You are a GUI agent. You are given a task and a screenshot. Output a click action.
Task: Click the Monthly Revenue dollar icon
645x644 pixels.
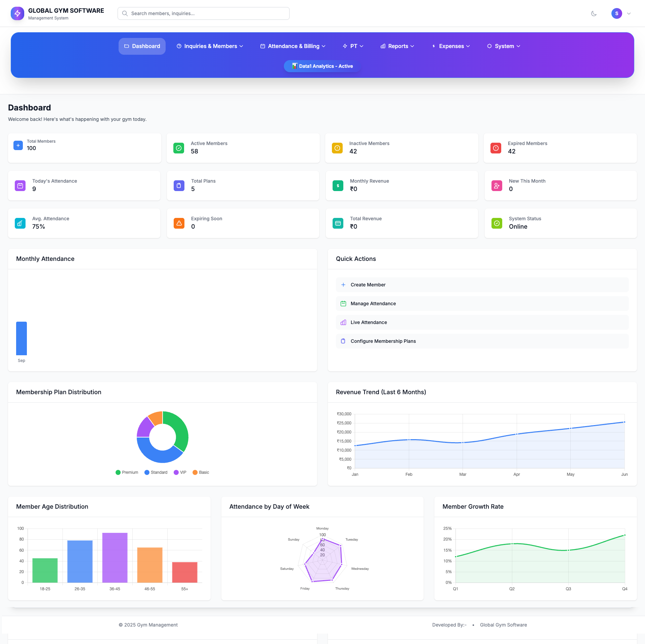point(338,185)
